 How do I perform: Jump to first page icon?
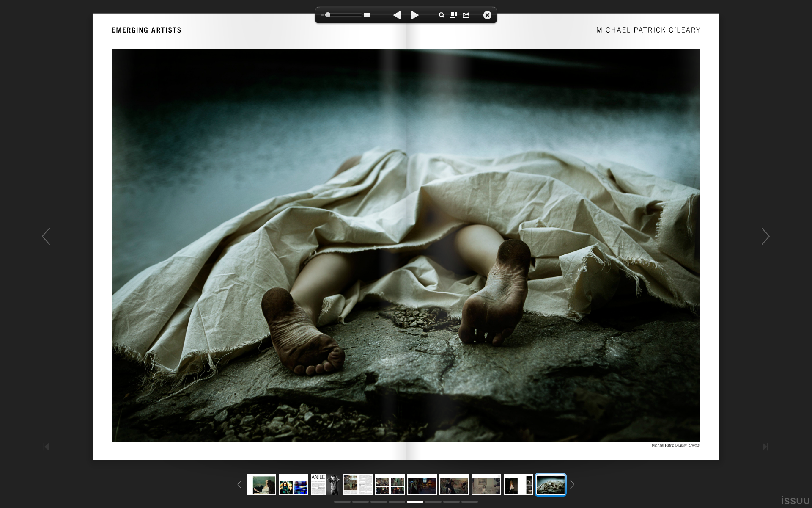click(x=46, y=447)
